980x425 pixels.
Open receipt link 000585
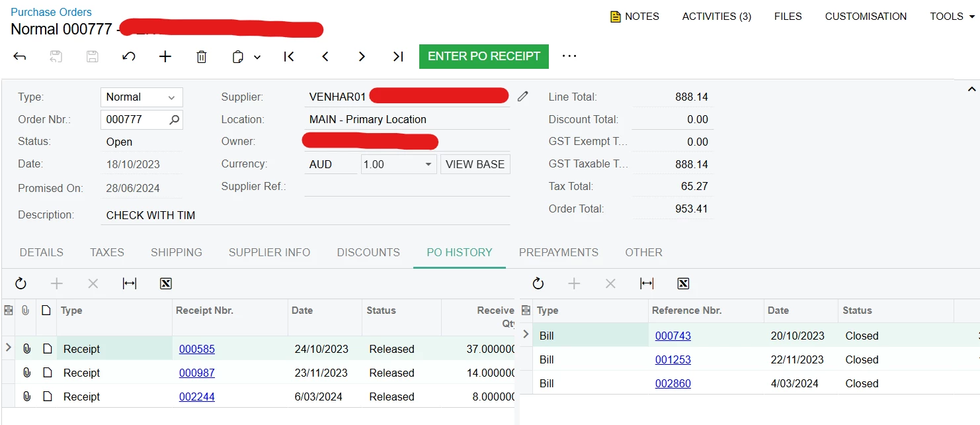[x=197, y=349]
